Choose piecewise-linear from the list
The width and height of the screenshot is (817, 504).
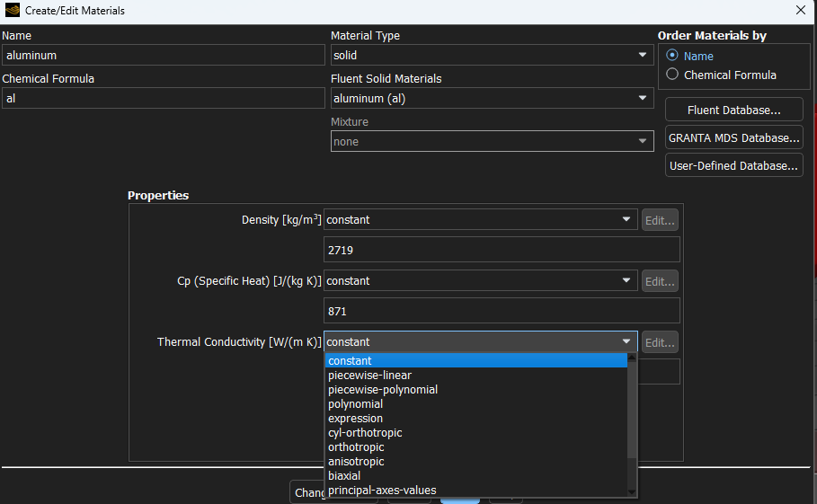click(369, 376)
